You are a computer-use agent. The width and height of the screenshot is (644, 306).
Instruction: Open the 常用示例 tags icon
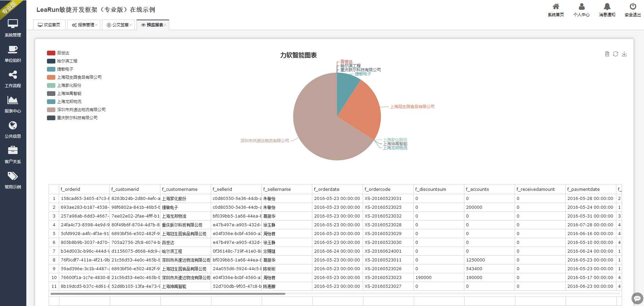point(13,176)
